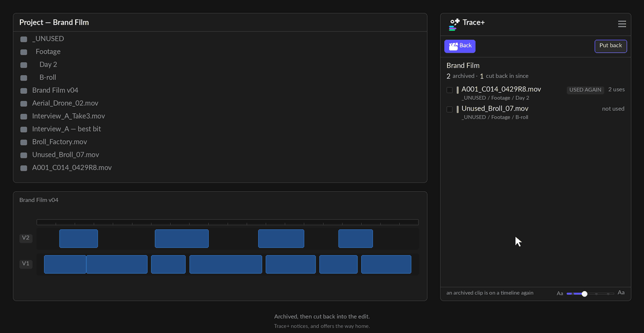Adjust the text size slider in Trace+
This screenshot has width=644, height=333.
(590, 294)
